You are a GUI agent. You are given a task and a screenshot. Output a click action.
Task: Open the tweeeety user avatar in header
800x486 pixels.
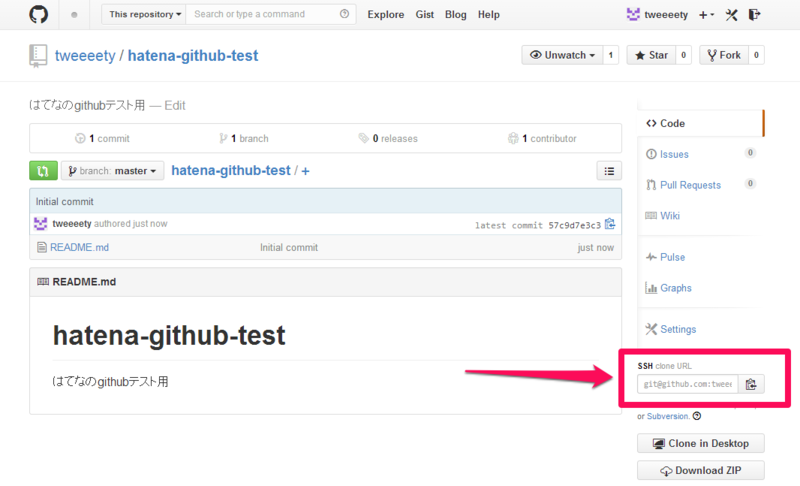(633, 15)
